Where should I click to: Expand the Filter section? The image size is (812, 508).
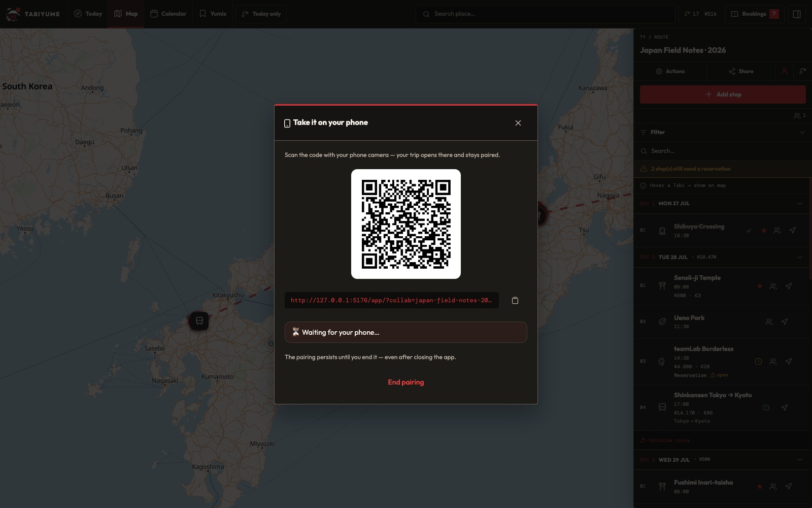[723, 132]
